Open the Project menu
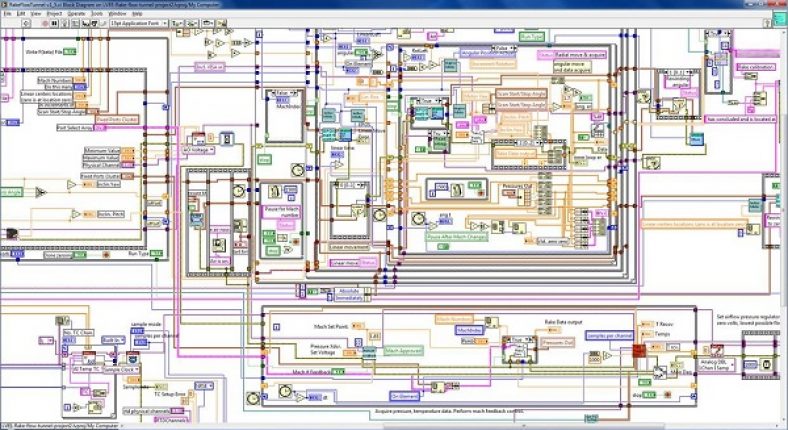Image resolution: width=788 pixels, height=430 pixels. [x=54, y=14]
